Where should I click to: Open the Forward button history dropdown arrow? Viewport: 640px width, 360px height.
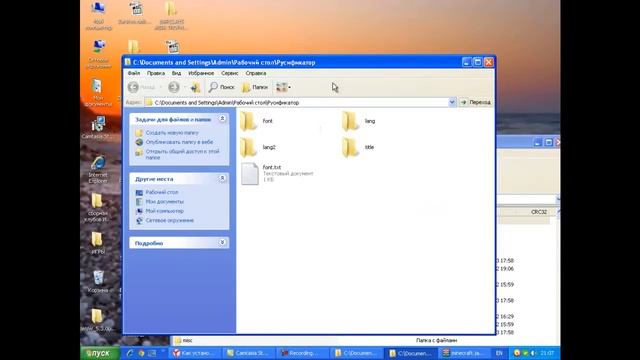pyautogui.click(x=185, y=87)
